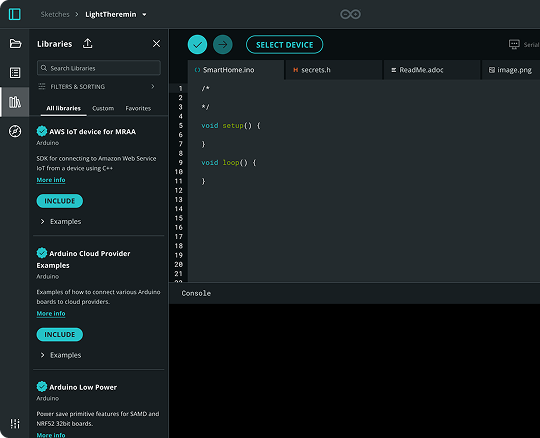
Task: Toggle the sidebar panel icon
Action: pyautogui.click(x=14, y=14)
